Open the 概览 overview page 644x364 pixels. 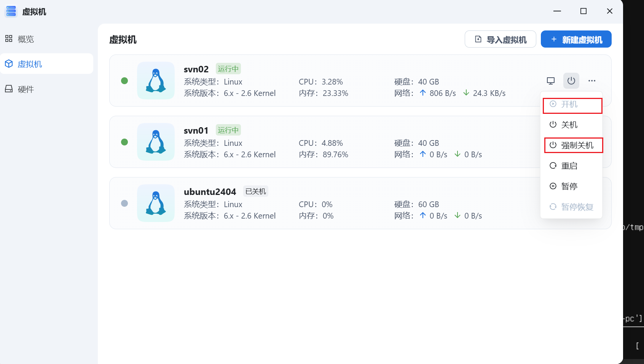click(46, 39)
